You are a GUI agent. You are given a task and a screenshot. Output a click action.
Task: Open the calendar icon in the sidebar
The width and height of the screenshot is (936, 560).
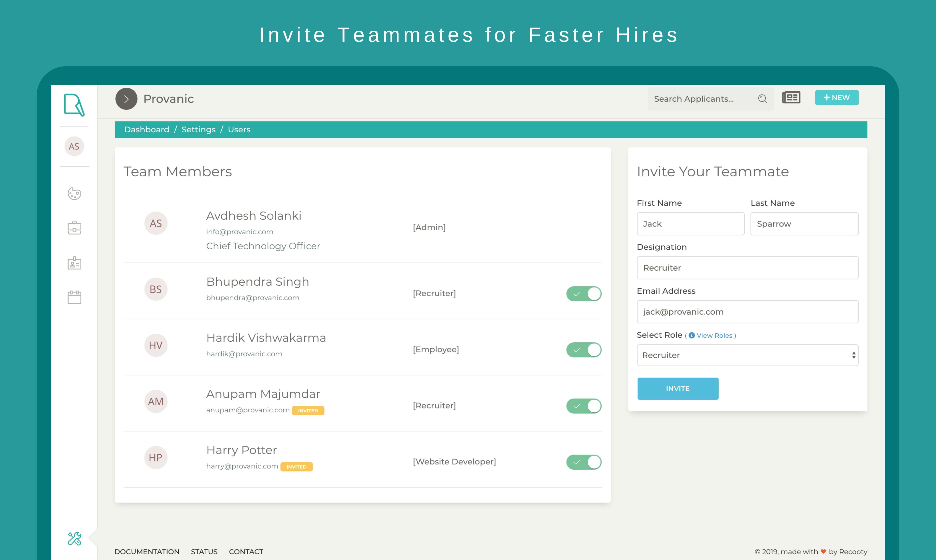click(x=74, y=297)
